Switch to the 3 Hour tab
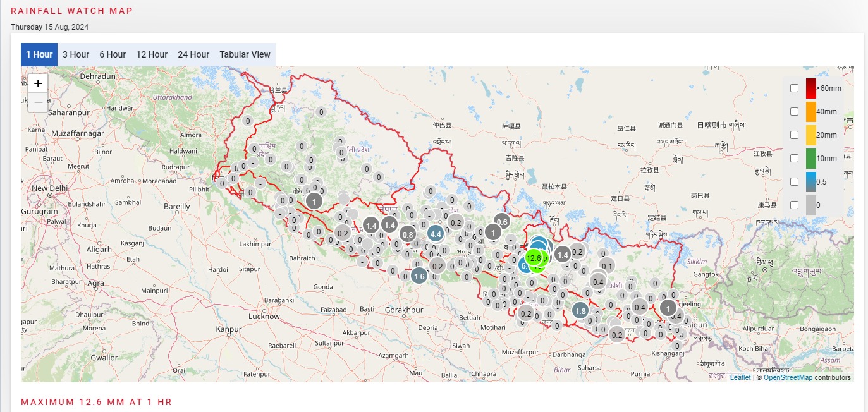This screenshot has height=412, width=868. tap(76, 54)
